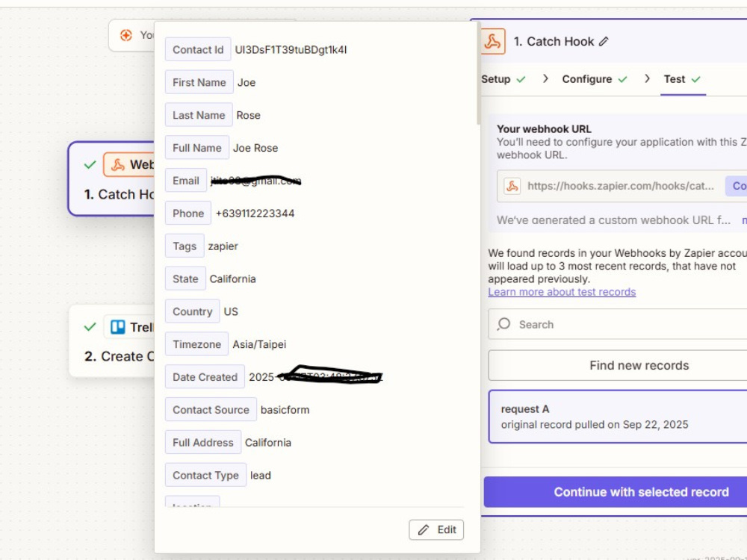Viewport: 747px width, 560px height.
Task: Click the Contact Source label
Action: pyautogui.click(x=211, y=410)
